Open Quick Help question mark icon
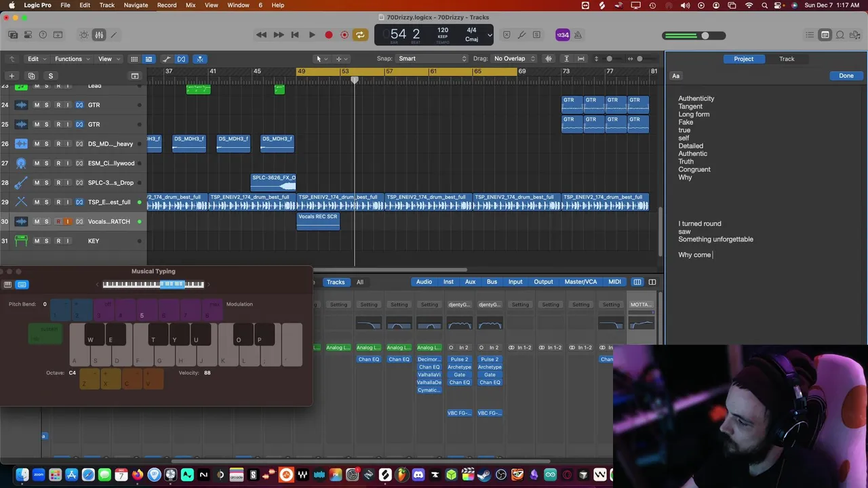This screenshot has width=868, height=488. click(43, 35)
